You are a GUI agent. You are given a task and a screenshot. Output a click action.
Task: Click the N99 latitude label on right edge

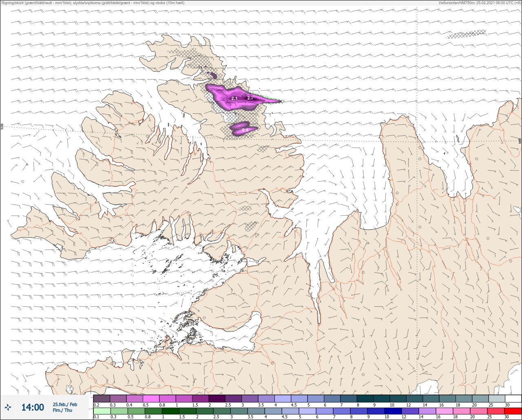pyautogui.click(x=520, y=141)
